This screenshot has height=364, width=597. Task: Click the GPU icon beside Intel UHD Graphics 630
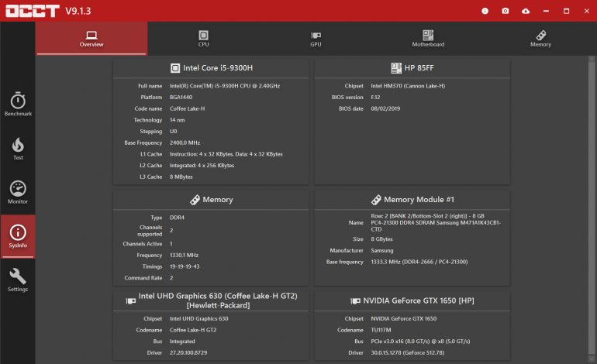pyautogui.click(x=130, y=300)
